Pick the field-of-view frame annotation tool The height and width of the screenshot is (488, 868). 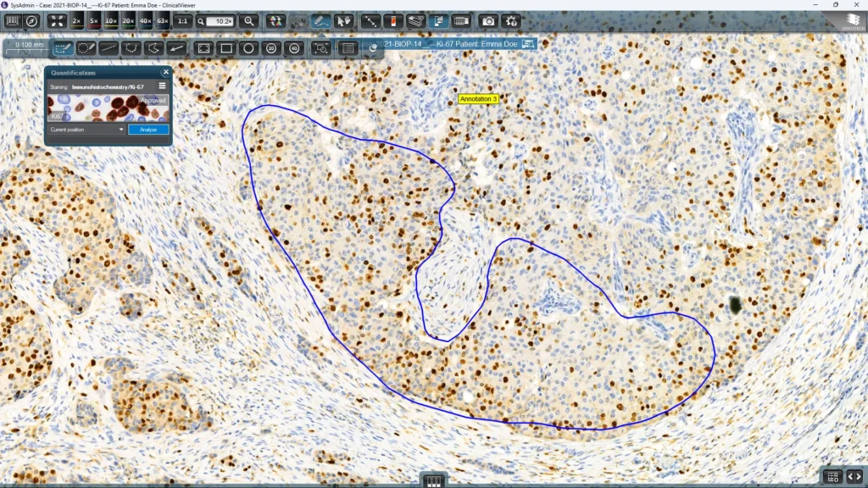point(203,48)
